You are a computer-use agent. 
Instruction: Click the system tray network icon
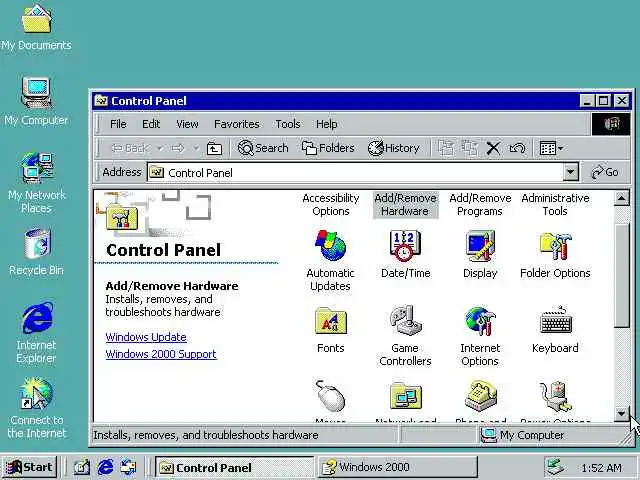tap(556, 467)
